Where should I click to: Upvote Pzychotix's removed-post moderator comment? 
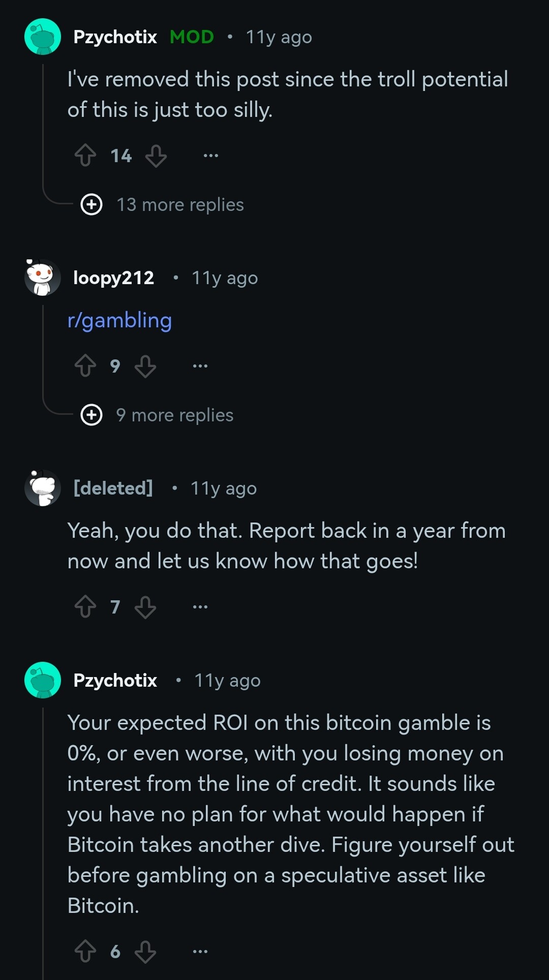coord(85,156)
